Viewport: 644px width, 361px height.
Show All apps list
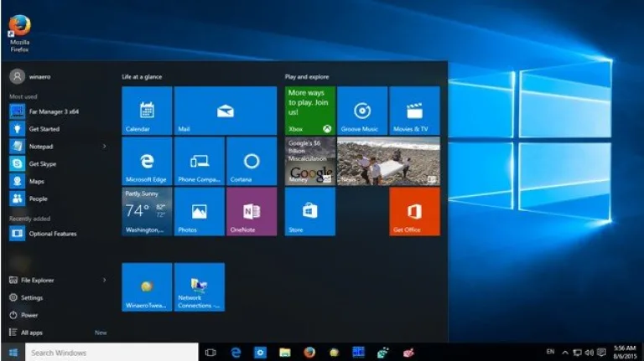click(26, 333)
